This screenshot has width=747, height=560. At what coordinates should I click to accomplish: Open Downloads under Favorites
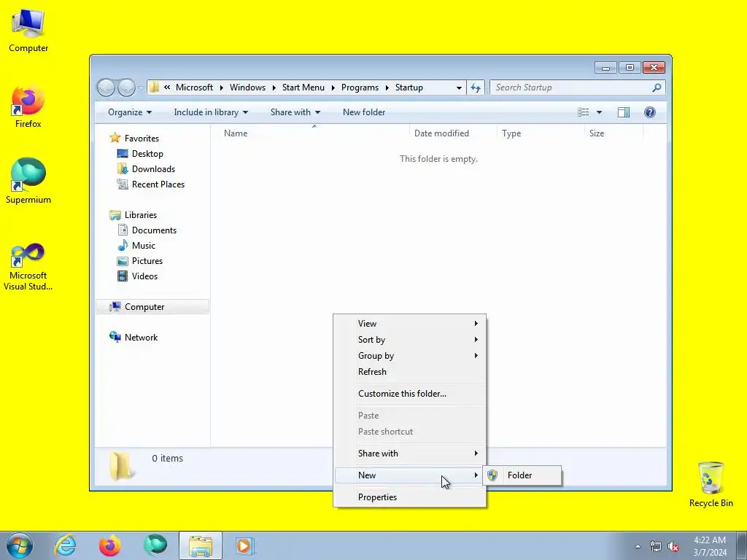(x=153, y=169)
